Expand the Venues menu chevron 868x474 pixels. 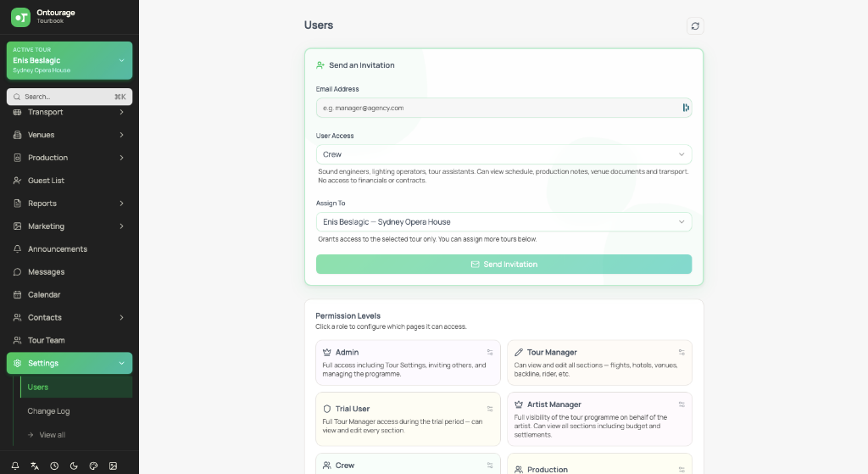click(x=121, y=135)
